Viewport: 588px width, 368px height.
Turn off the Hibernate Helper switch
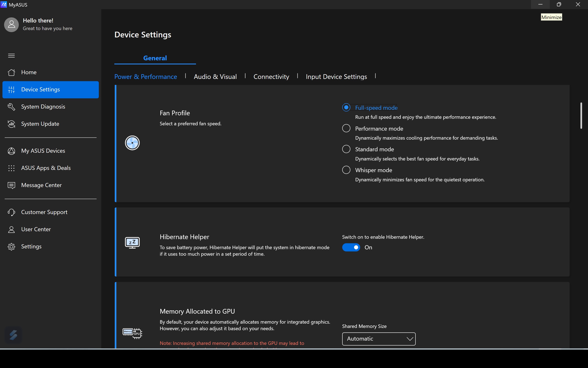tap(351, 247)
